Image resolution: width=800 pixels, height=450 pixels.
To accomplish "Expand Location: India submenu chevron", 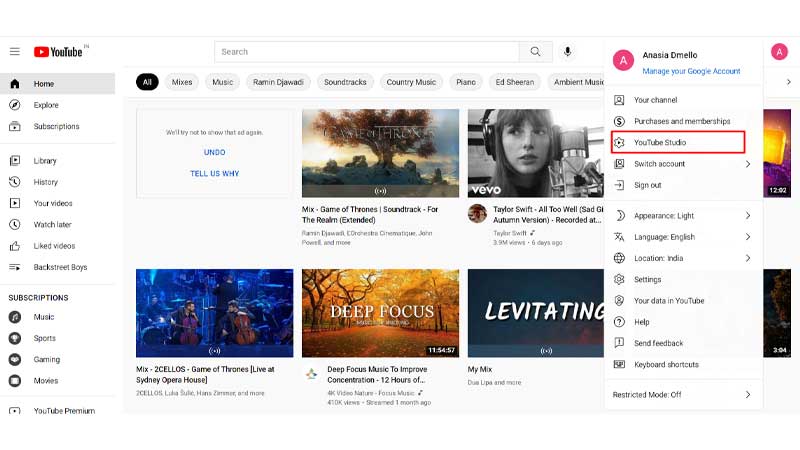I will click(x=747, y=258).
